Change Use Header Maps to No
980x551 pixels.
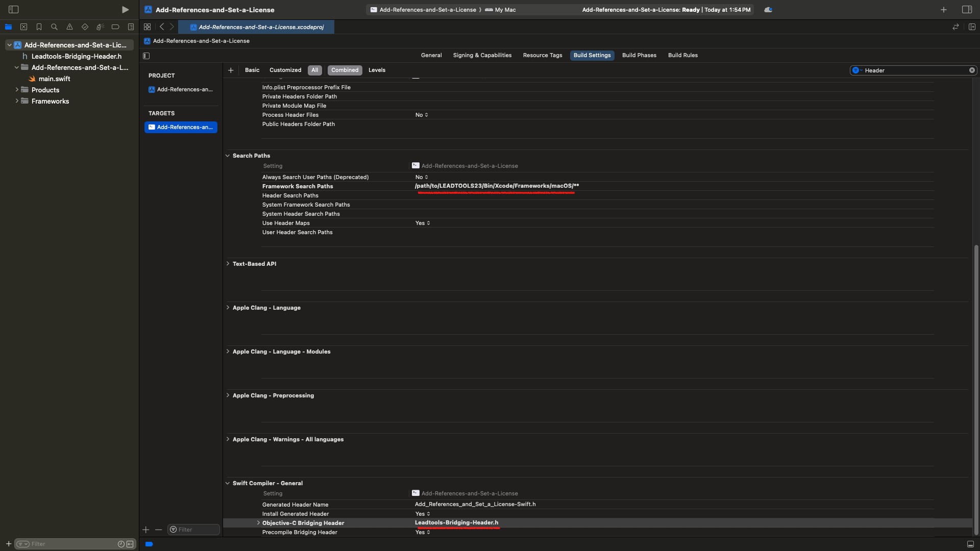tap(423, 223)
